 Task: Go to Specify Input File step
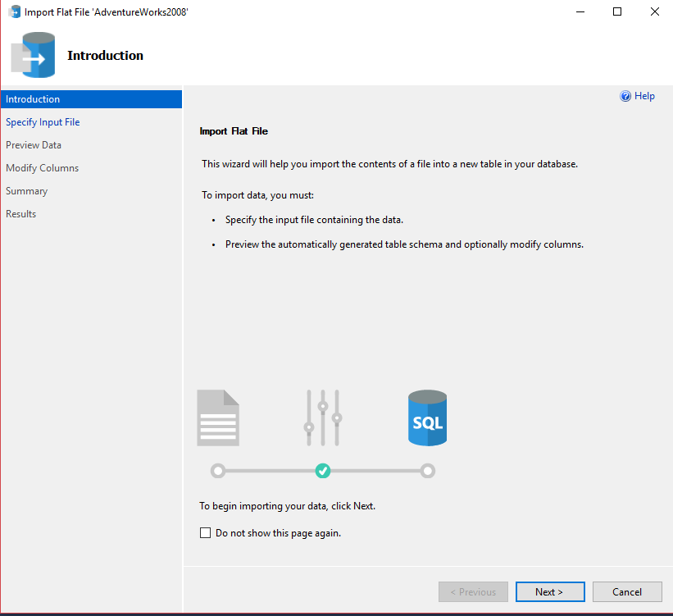[x=43, y=122]
